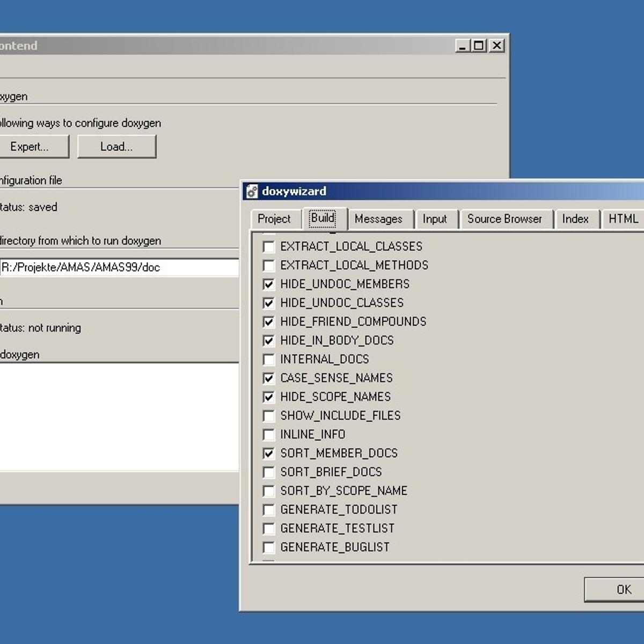
Task: Toggle HIDE_IN_BODY_DOCS checkbox
Action: click(268, 341)
